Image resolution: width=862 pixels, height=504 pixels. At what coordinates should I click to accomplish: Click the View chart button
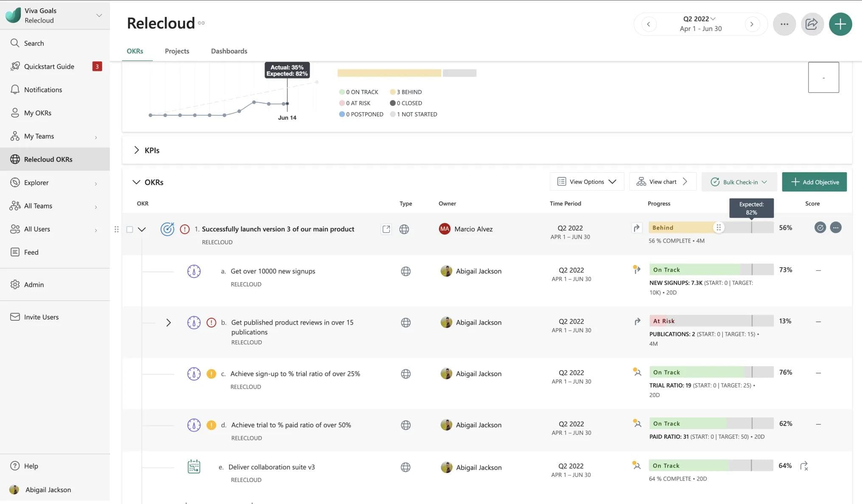[x=663, y=182]
